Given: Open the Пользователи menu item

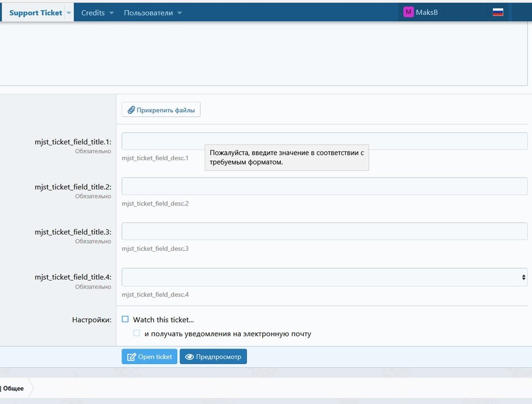Looking at the screenshot, I should point(148,13).
